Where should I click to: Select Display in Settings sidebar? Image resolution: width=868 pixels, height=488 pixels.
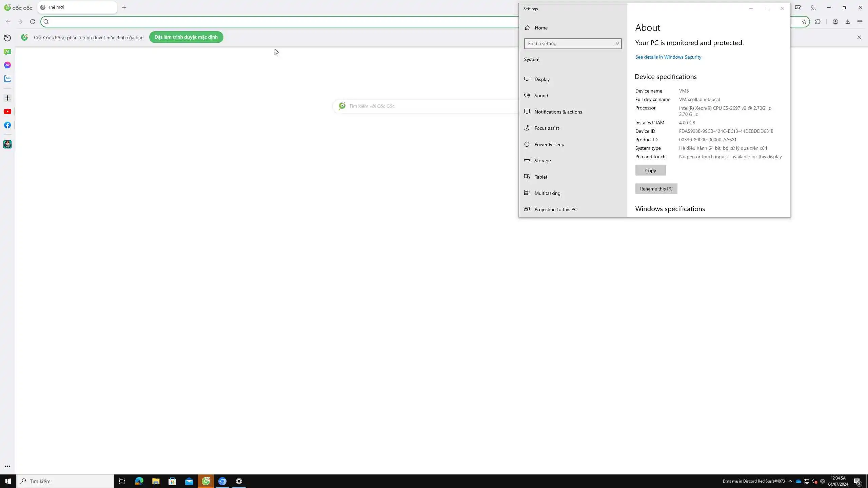[x=542, y=79]
